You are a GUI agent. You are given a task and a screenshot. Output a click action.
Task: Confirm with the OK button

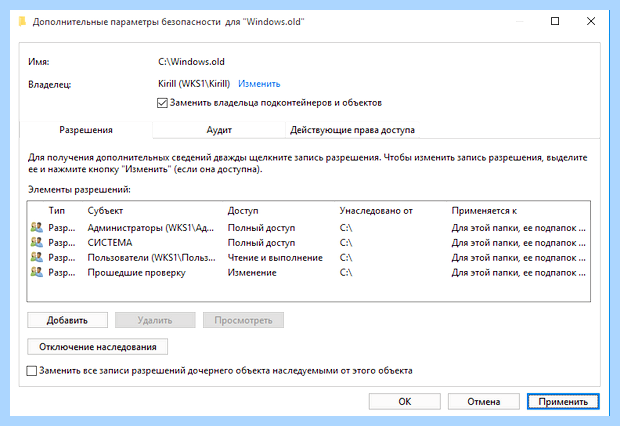point(405,401)
